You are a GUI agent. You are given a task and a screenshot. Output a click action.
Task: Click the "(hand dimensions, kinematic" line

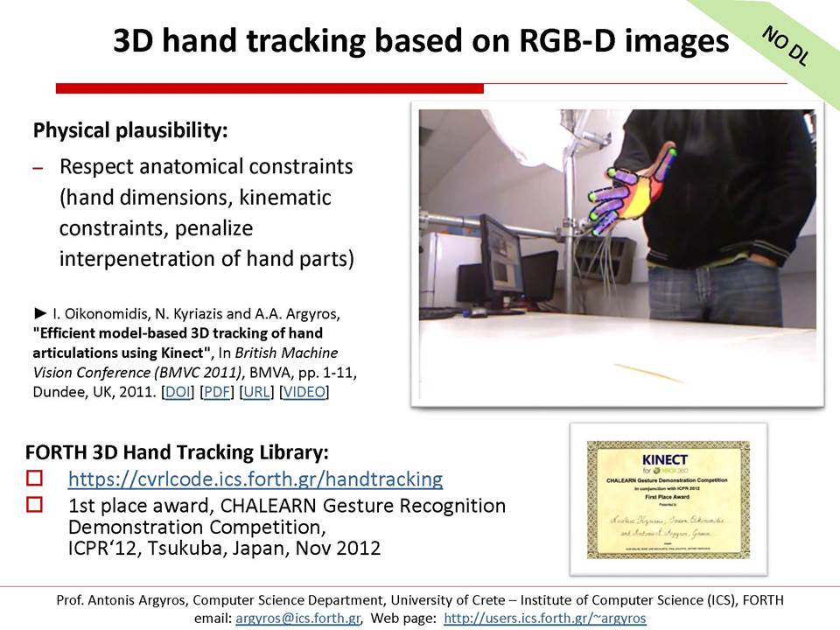coord(195,198)
